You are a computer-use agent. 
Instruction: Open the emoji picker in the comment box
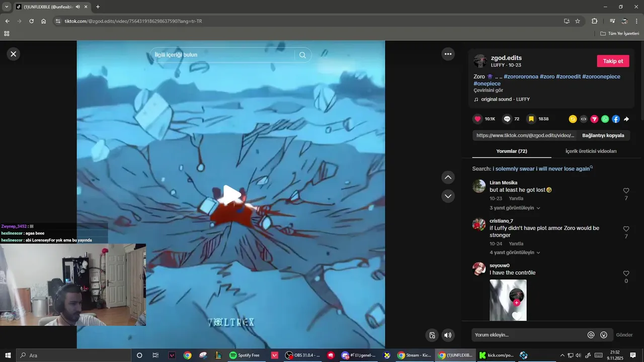click(604, 335)
